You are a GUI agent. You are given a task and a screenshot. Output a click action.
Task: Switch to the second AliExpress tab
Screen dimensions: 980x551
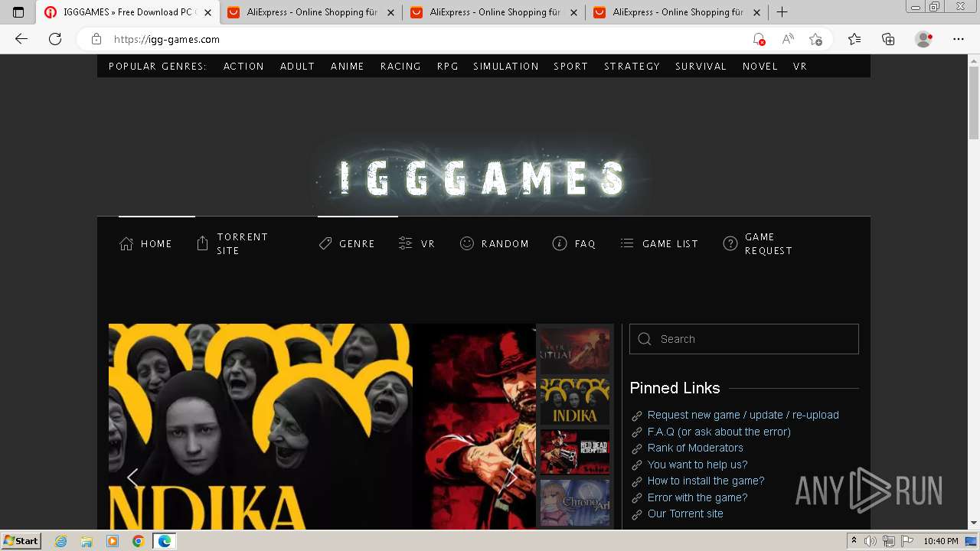pos(494,12)
